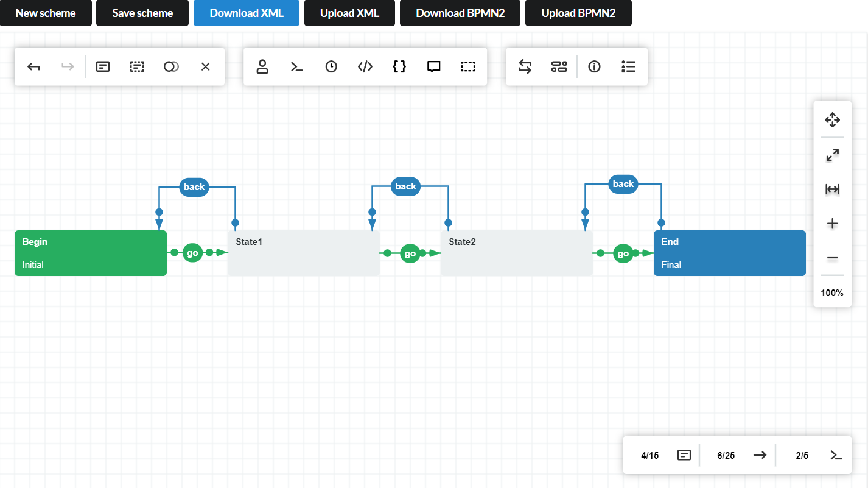Click the undo arrow icon
Viewport: 868px width, 488px height.
click(x=34, y=67)
